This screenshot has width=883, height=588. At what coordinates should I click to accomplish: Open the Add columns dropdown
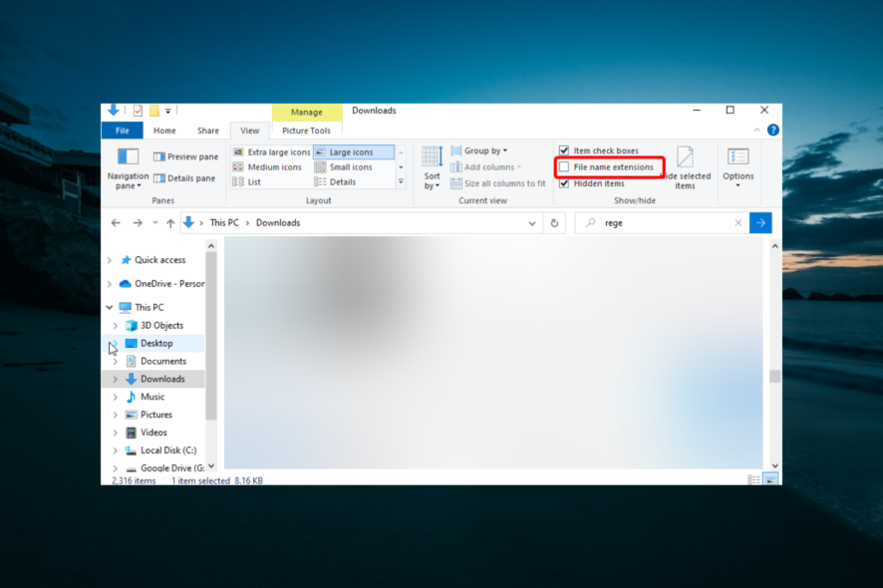coord(486,167)
